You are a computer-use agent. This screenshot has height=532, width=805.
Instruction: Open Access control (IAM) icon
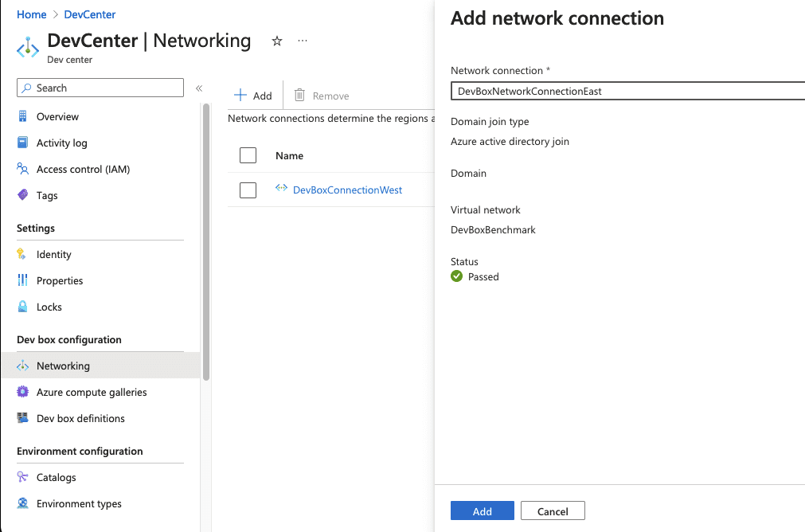[22, 169]
